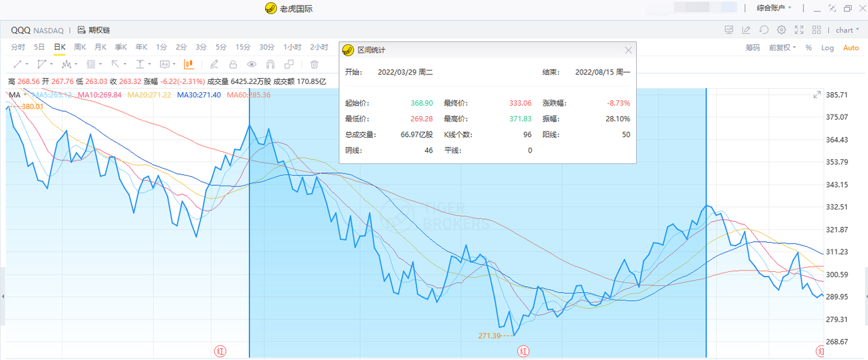Click the edit note icon in header

[x=747, y=30]
